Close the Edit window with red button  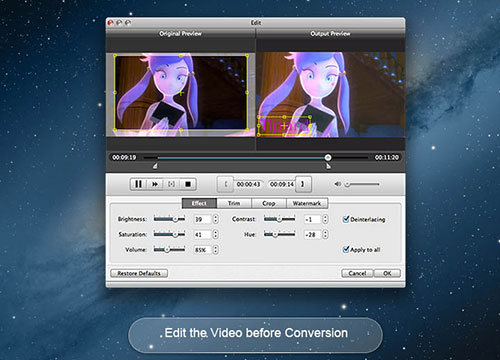click(x=110, y=23)
